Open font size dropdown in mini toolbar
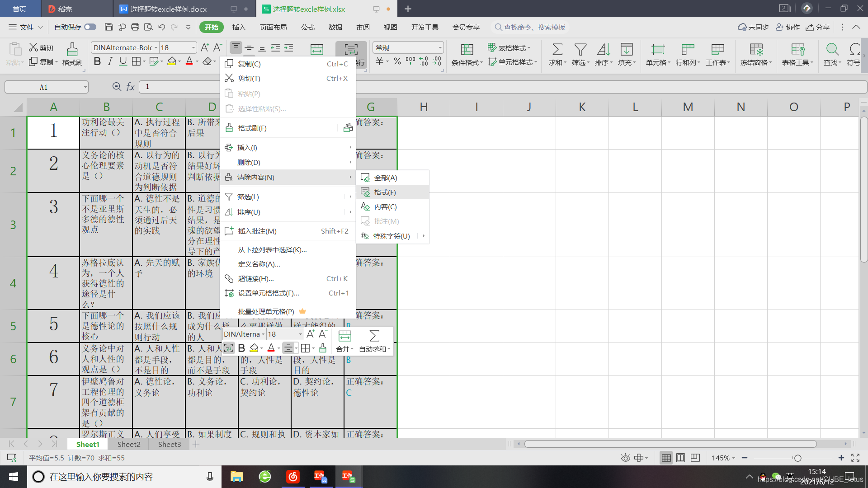Image resolution: width=868 pixels, height=488 pixels. point(300,334)
